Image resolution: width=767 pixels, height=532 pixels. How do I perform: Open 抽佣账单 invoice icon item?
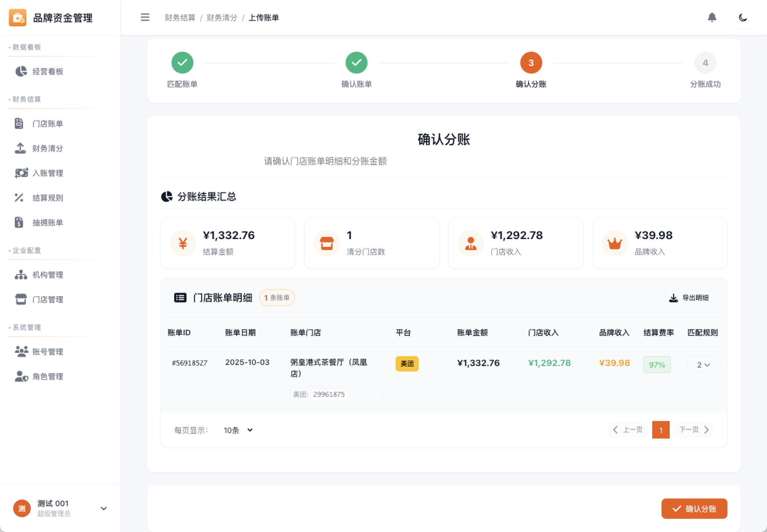48,223
